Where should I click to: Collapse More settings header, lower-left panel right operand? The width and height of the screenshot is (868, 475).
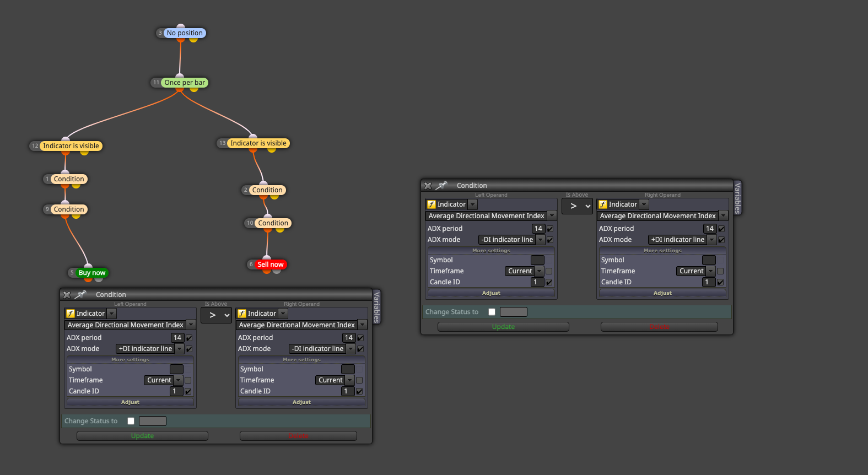click(x=301, y=360)
